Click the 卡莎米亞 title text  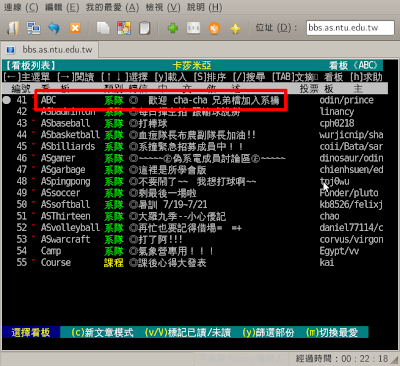tap(192, 65)
